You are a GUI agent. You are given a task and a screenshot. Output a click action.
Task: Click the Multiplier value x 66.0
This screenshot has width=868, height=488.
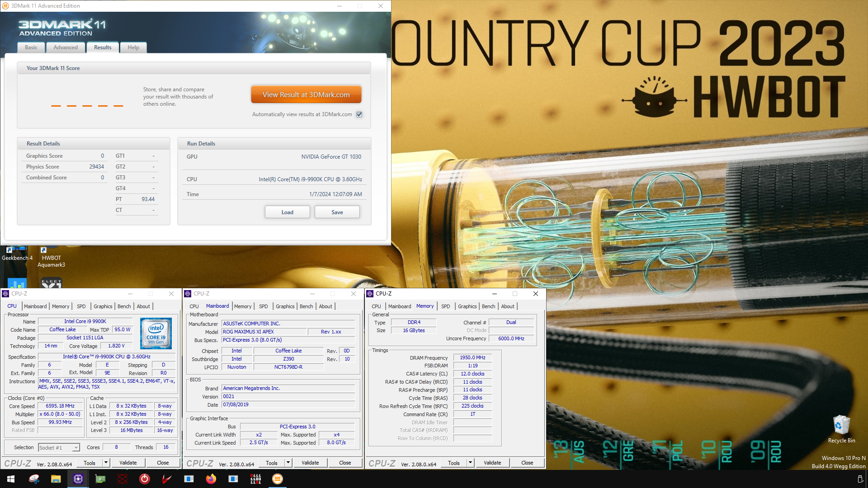click(60, 414)
